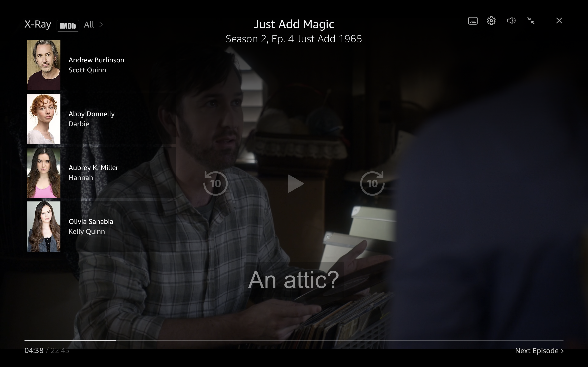Skip forward 10 seconds
This screenshot has height=367, width=588.
point(372,183)
